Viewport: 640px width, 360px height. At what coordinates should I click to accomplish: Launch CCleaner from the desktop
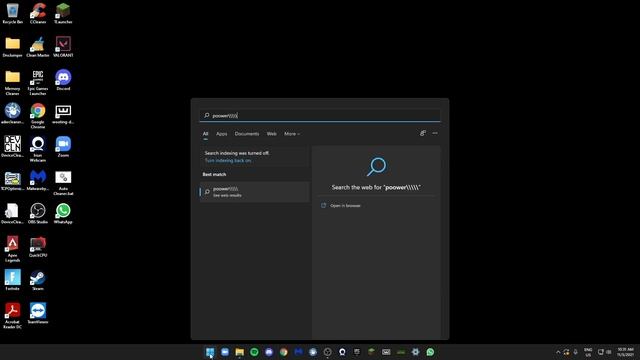click(38, 13)
